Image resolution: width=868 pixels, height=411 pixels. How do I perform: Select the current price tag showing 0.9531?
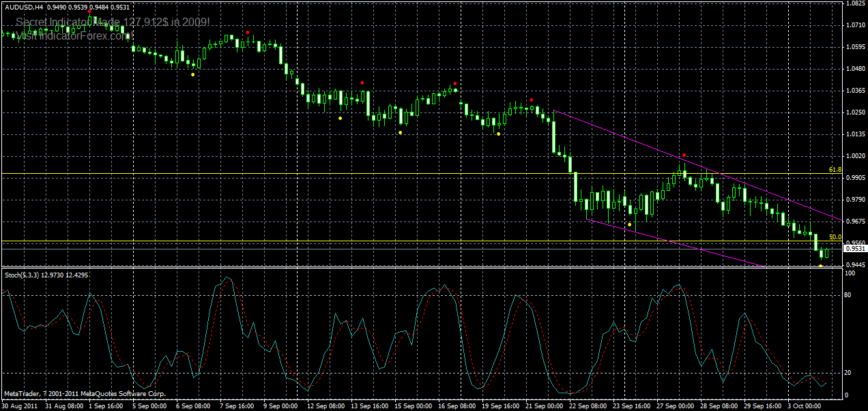pos(854,247)
